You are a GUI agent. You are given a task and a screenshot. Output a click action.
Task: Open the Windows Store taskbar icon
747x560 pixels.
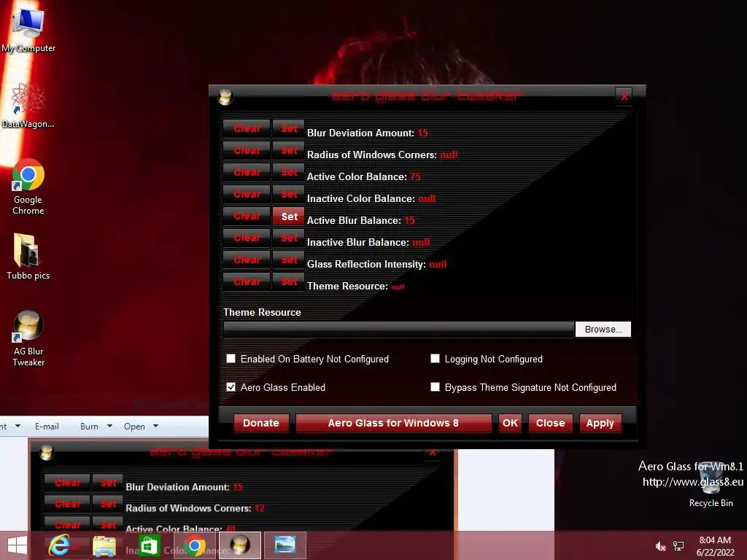[149, 545]
